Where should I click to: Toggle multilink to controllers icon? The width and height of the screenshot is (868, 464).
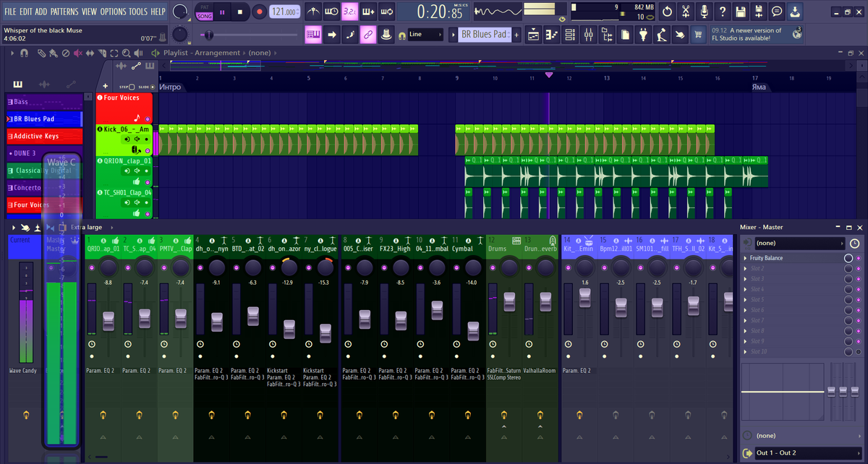coord(387,34)
